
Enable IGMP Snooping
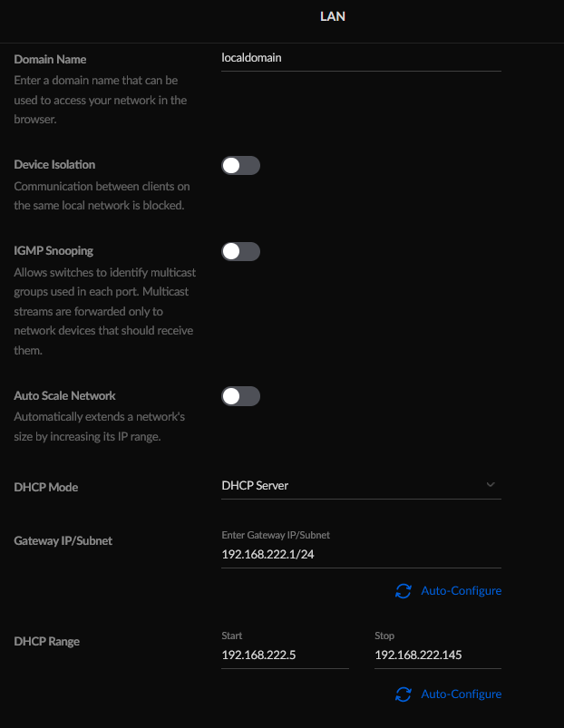(x=240, y=251)
